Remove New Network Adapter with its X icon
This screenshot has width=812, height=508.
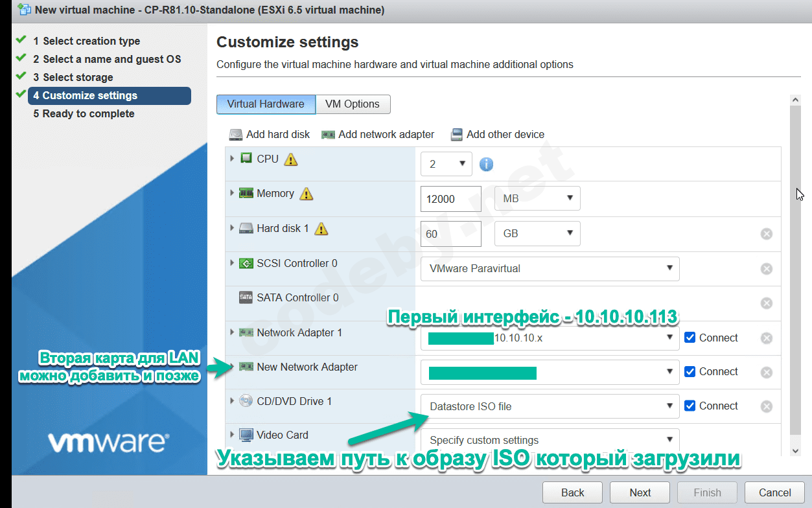click(x=767, y=373)
